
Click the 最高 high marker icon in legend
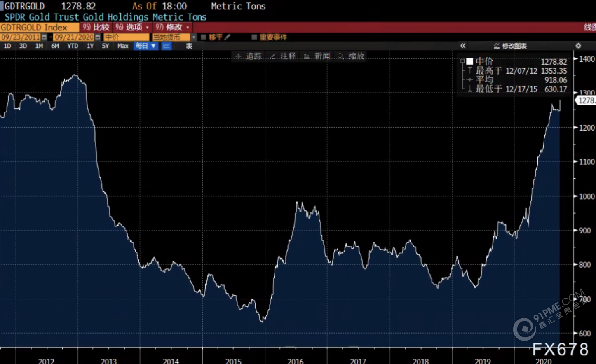(x=469, y=71)
